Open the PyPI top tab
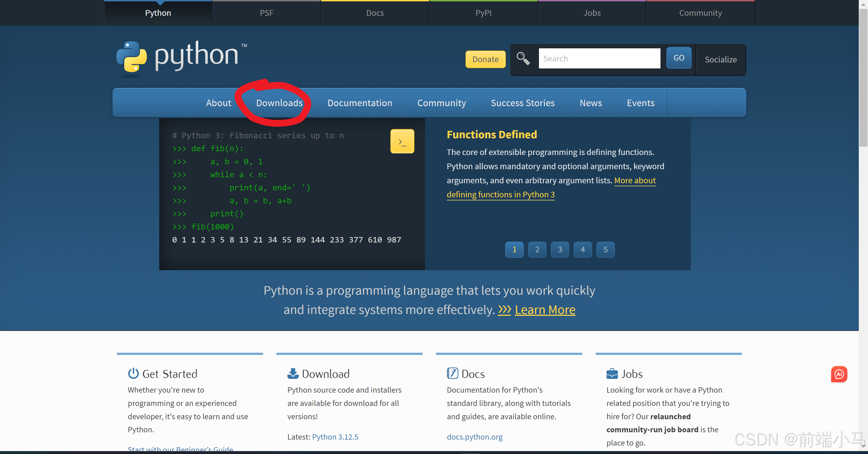 click(x=484, y=13)
